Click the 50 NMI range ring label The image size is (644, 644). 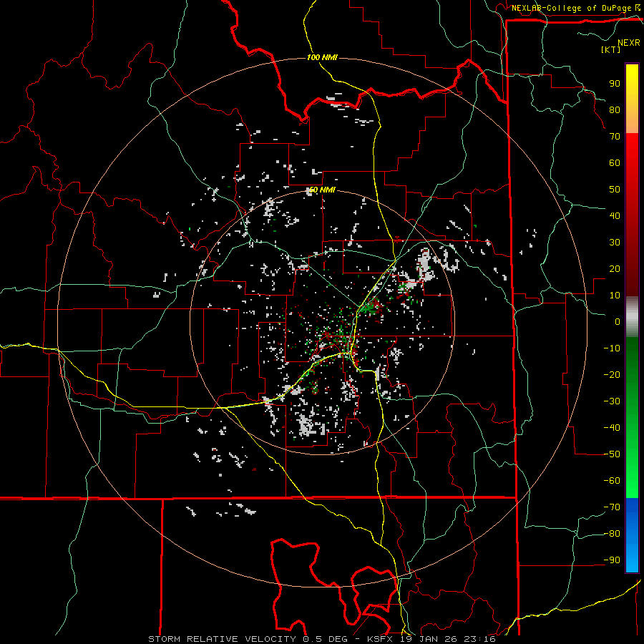[x=322, y=190]
